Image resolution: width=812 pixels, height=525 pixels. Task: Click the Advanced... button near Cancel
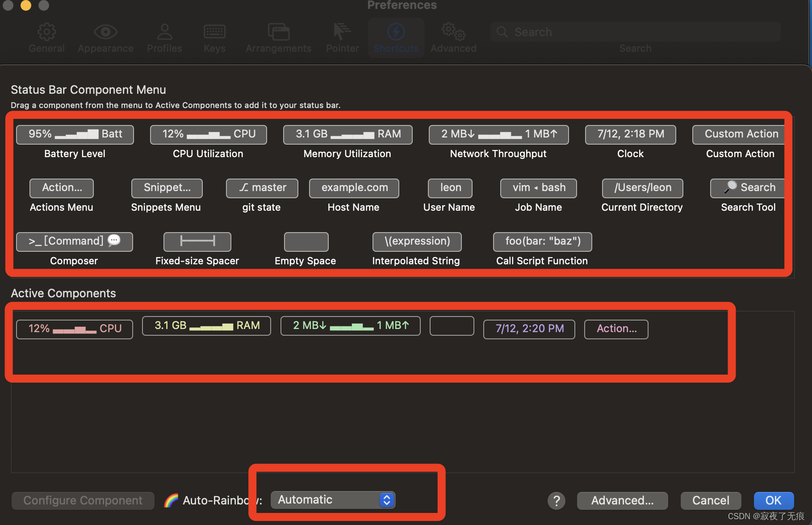[x=622, y=500]
